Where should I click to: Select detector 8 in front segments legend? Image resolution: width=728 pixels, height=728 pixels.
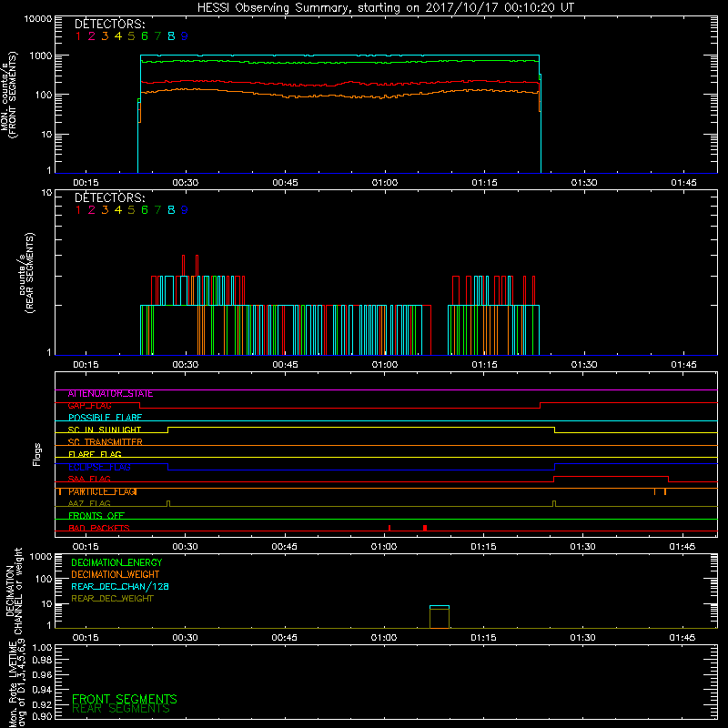pos(171,35)
